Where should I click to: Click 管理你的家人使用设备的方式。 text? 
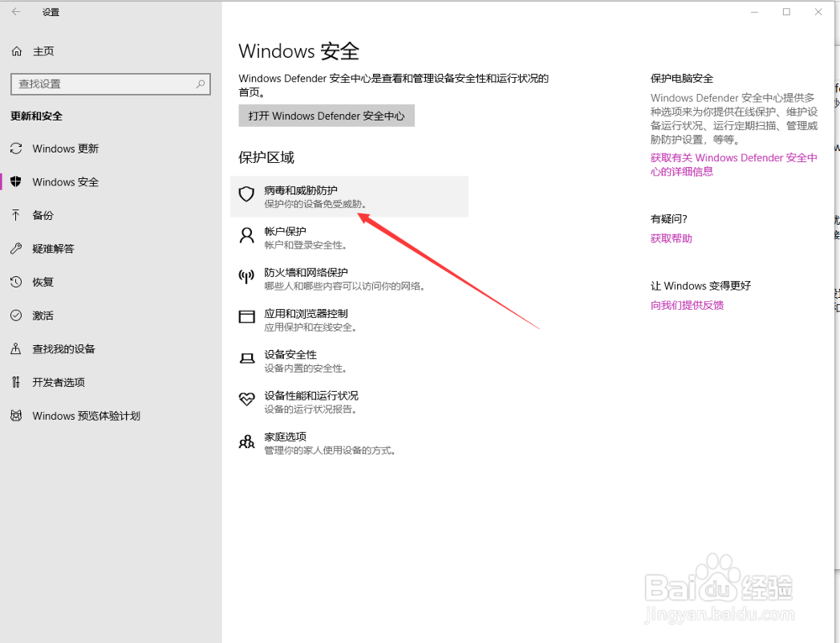(329, 450)
